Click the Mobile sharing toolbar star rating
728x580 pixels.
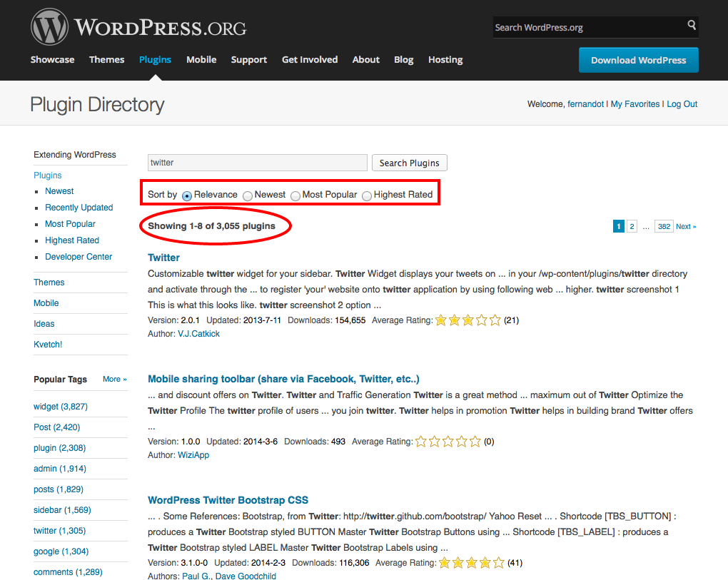click(x=448, y=442)
